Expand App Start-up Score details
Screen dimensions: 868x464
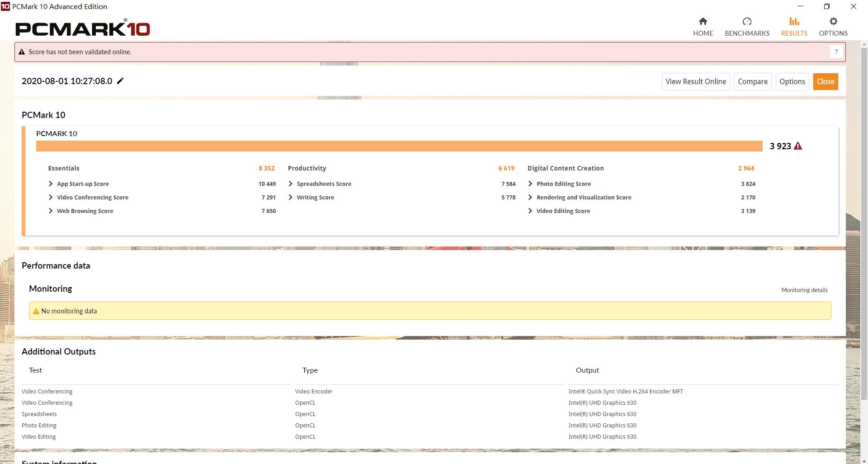tap(51, 184)
